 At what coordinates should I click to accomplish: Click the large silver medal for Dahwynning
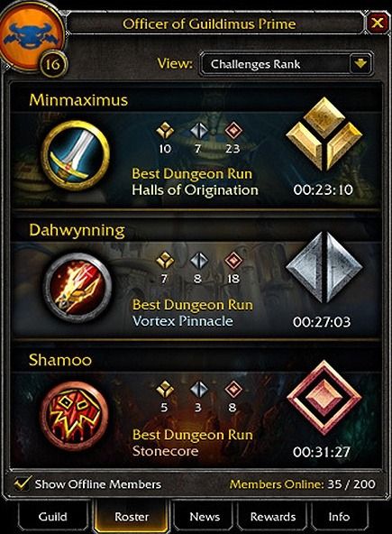324,267
